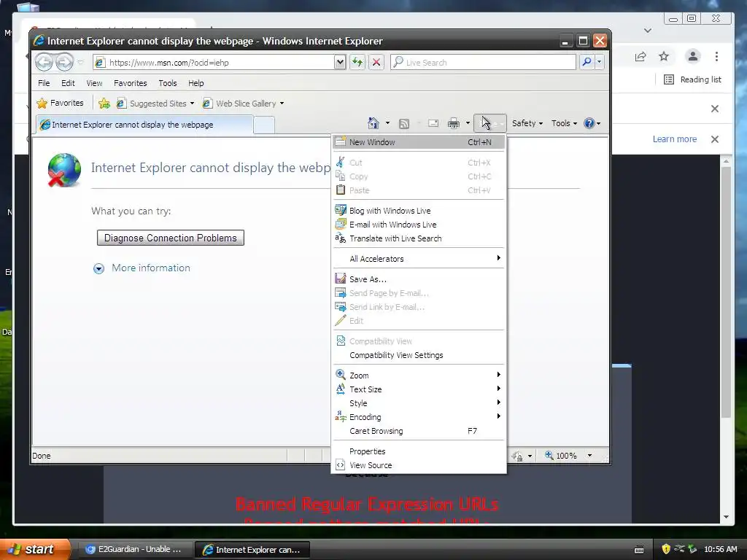The image size is (747, 560).
Task: Click the Read Mail icon
Action: tap(433, 123)
